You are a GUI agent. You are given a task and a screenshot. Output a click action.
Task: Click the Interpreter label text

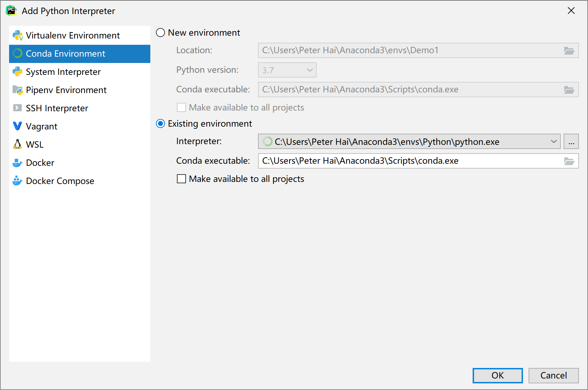(x=199, y=141)
